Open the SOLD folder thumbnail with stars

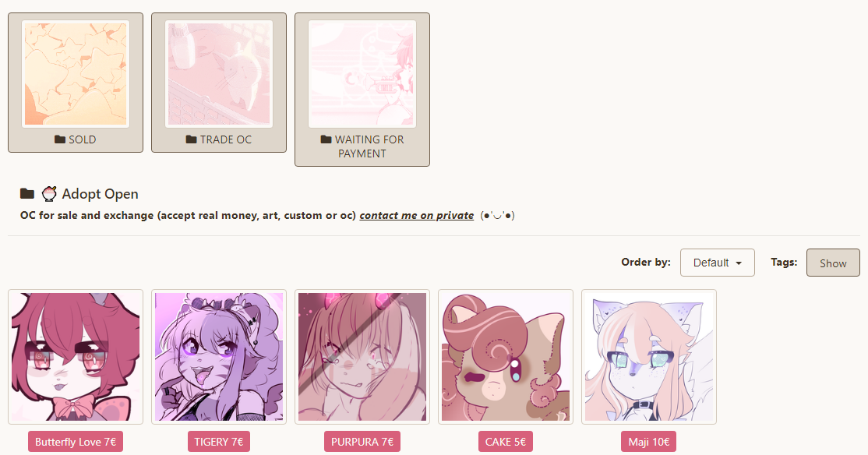pyautogui.click(x=76, y=74)
